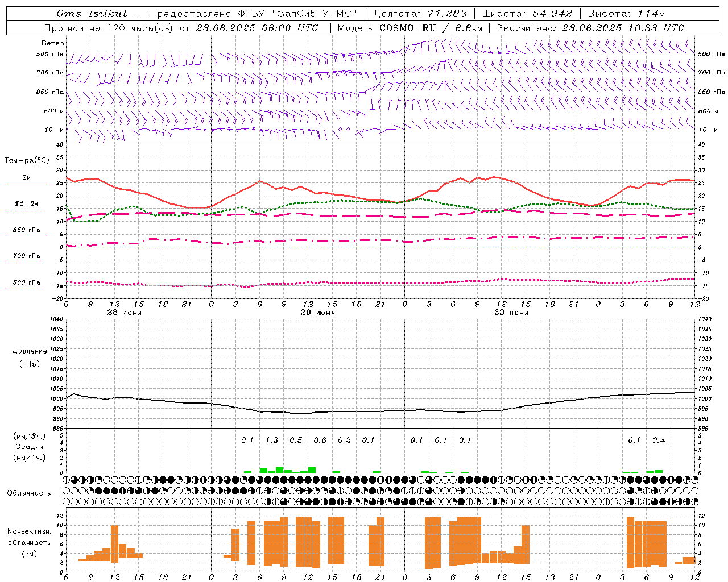The height and width of the screenshot is (582, 728).
Task: Select the 30 июня date label
Action: 511,313
